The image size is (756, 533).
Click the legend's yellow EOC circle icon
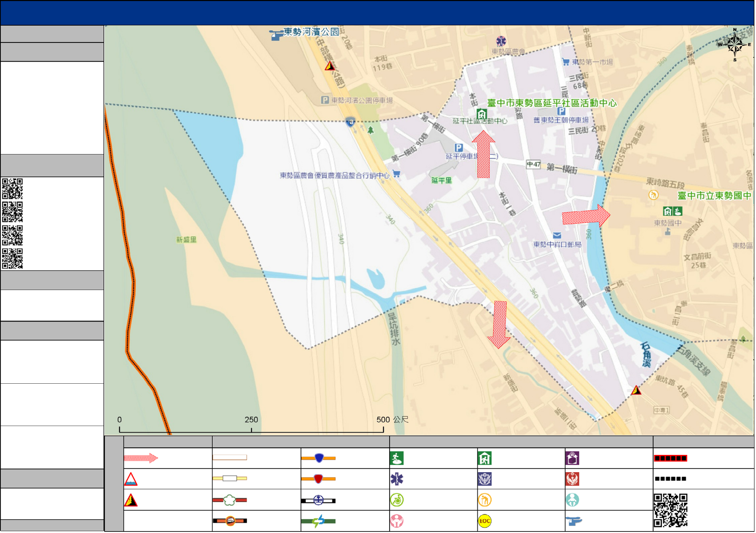click(x=485, y=521)
